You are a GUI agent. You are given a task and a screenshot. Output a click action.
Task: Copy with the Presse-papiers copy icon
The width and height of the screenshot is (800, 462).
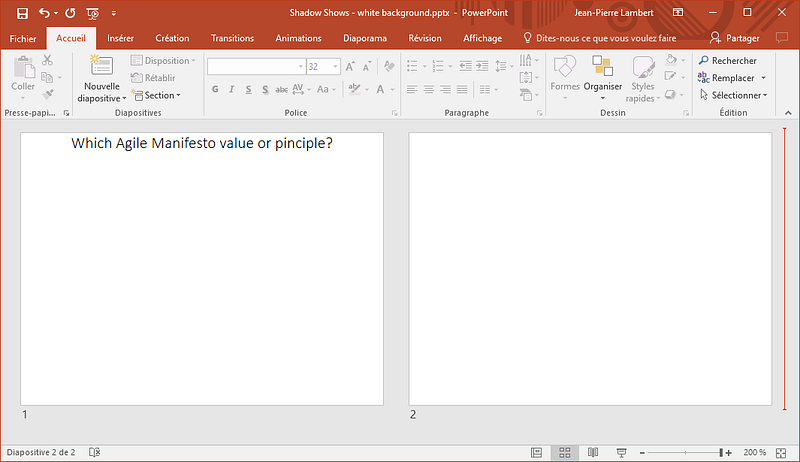tap(47, 78)
